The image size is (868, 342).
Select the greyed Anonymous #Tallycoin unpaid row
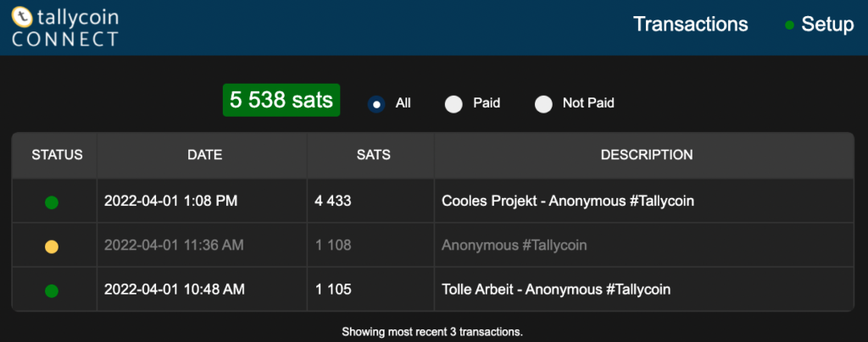coord(433,245)
